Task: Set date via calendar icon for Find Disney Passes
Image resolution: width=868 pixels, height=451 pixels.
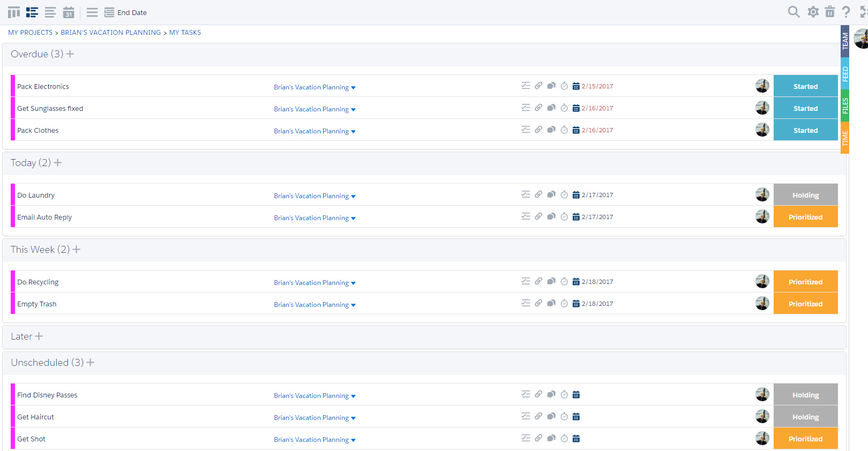Action: [x=576, y=395]
